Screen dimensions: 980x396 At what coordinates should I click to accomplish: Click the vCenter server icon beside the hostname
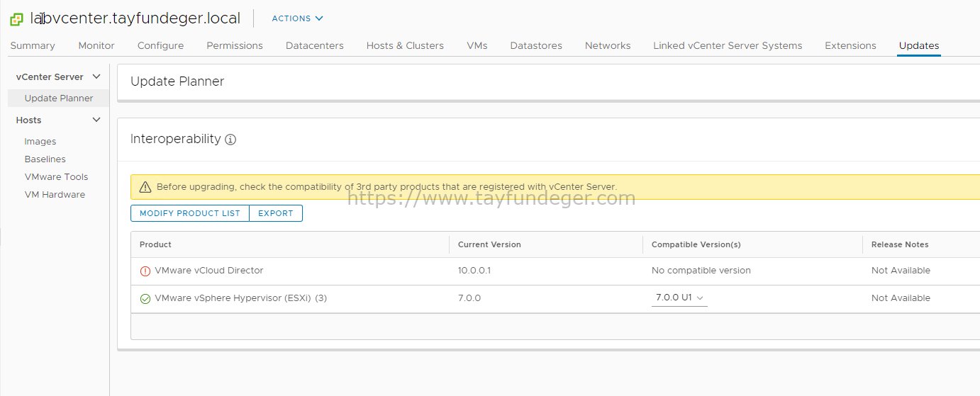point(16,19)
